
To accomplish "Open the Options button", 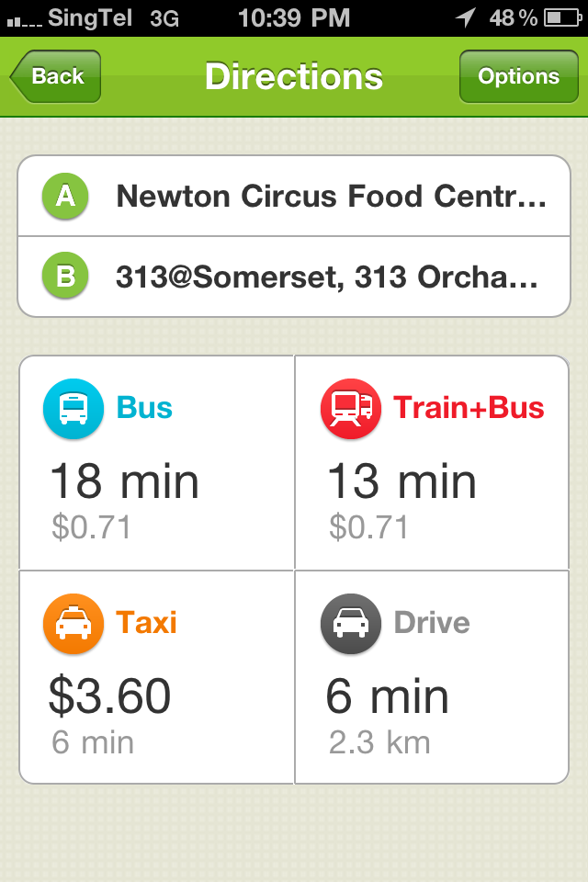I will pos(519,76).
